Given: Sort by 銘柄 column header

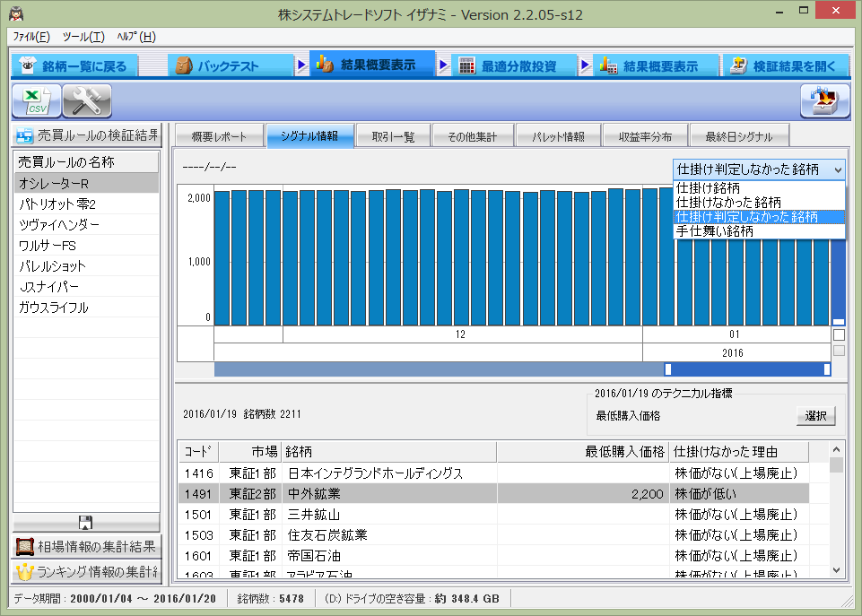Looking at the screenshot, I should (x=389, y=452).
